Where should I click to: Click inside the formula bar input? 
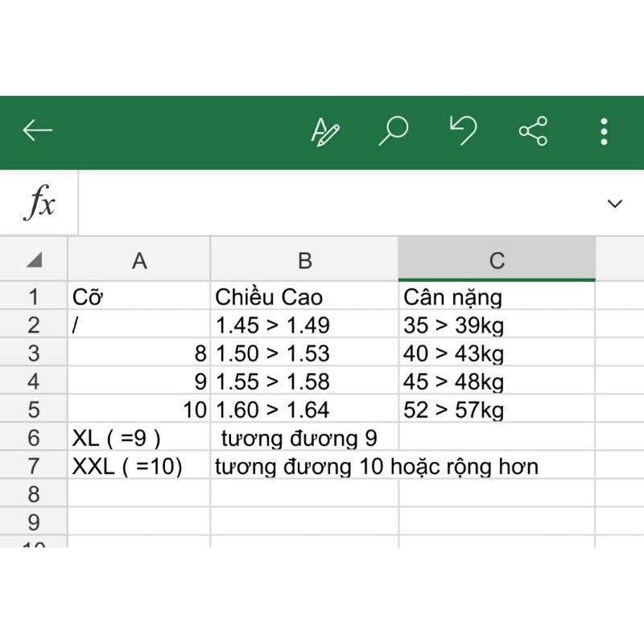pyautogui.click(x=338, y=203)
